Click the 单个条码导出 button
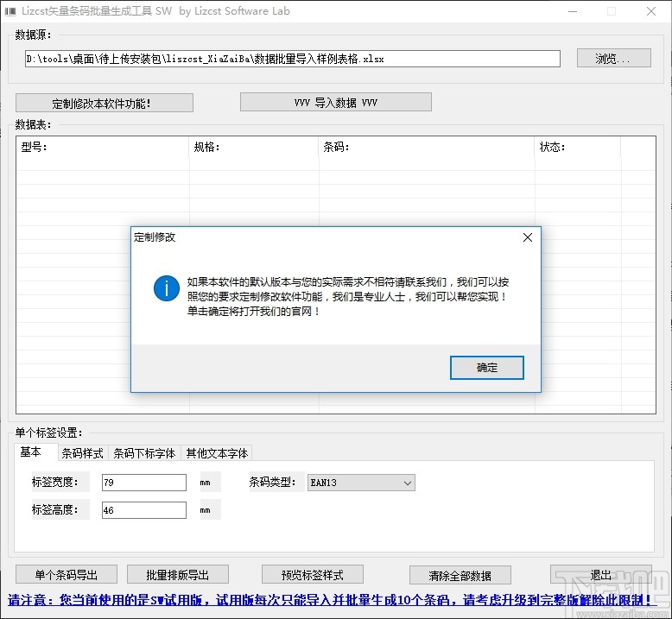The height and width of the screenshot is (619, 672). 67,574
